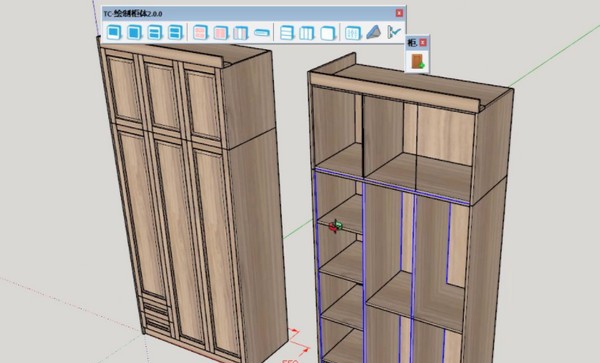Select the flat horizontal board icon

[262, 33]
